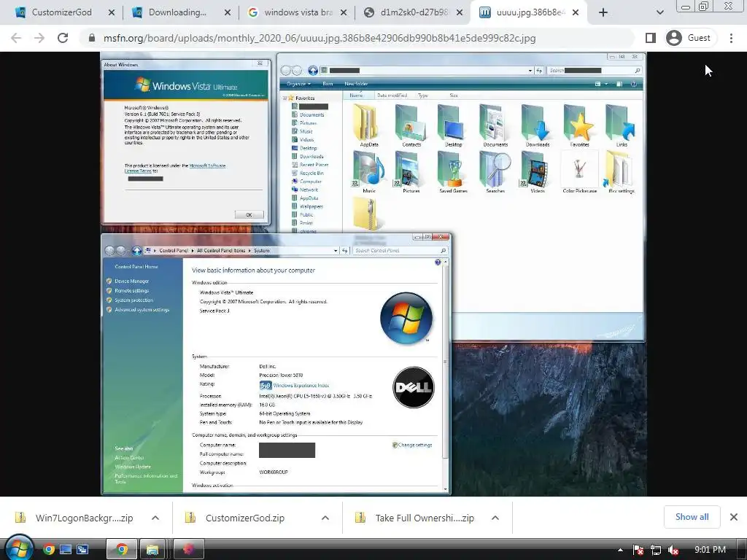Open the Chrome side panel
This screenshot has height=560, width=747.
click(x=650, y=38)
